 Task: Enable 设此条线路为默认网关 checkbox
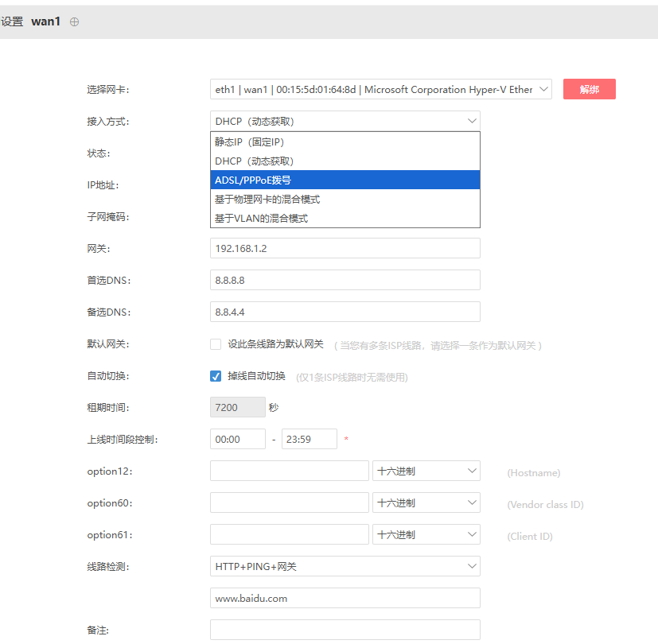pyautogui.click(x=216, y=344)
